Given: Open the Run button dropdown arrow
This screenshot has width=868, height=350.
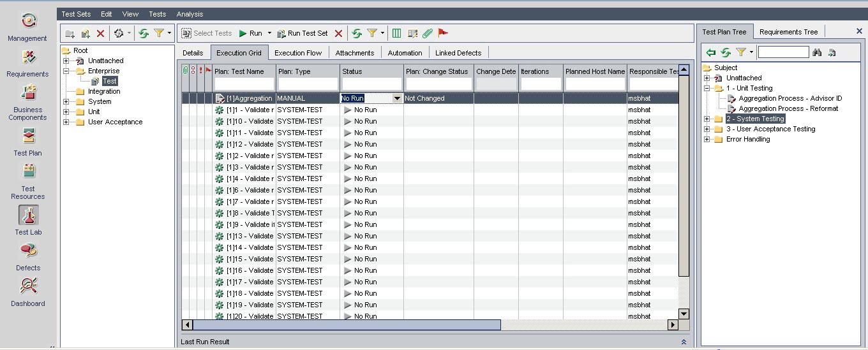Looking at the screenshot, I should 269,33.
